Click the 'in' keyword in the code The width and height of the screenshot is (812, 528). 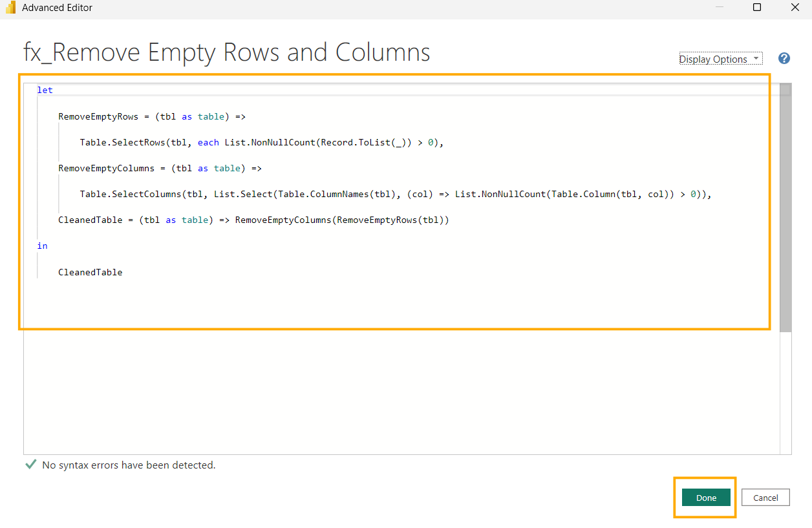(x=42, y=246)
